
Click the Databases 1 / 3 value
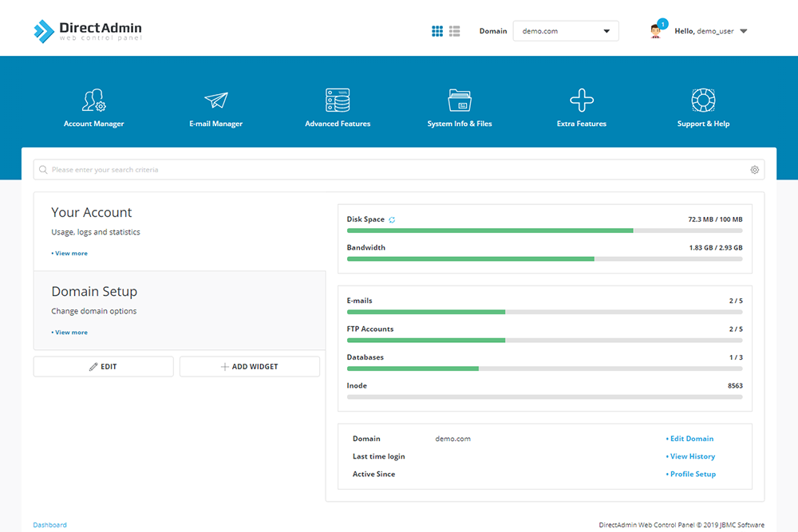(x=736, y=357)
